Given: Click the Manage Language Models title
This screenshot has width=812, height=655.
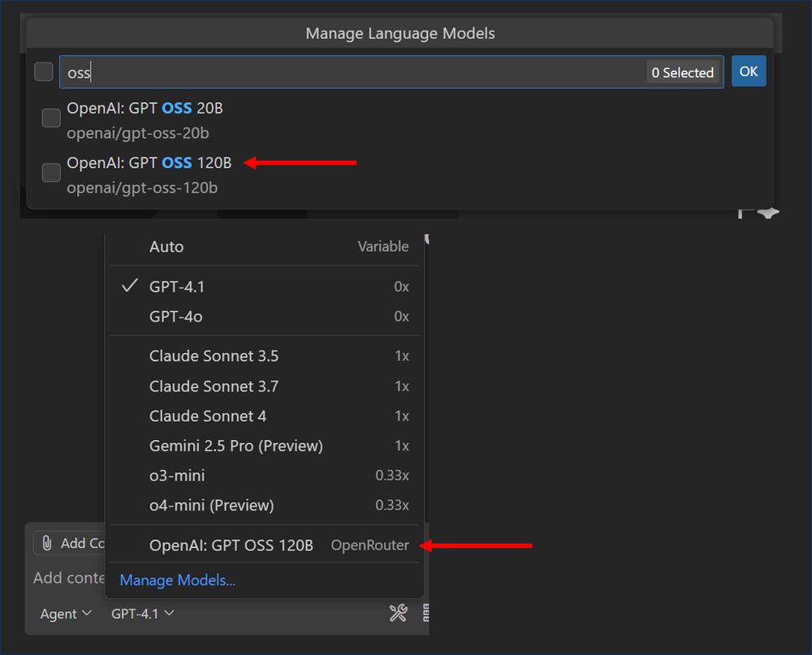Looking at the screenshot, I should (400, 33).
